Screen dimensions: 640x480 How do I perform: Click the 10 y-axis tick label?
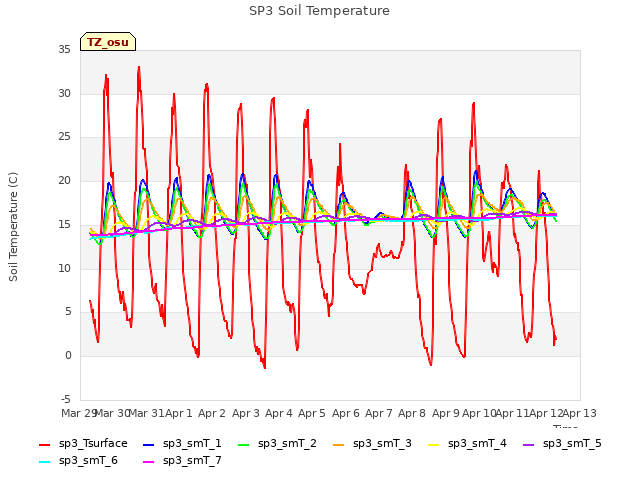(64, 269)
